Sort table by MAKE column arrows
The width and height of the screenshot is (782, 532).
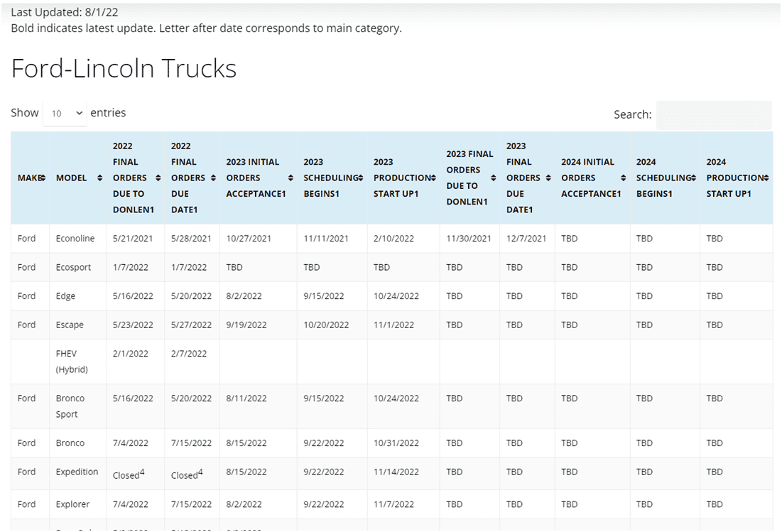point(43,178)
